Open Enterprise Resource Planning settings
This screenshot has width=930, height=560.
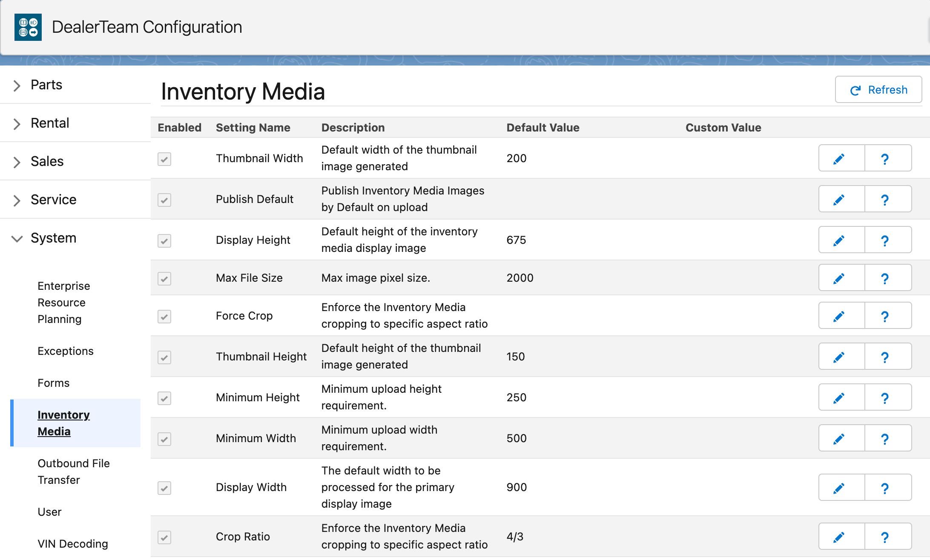click(64, 303)
